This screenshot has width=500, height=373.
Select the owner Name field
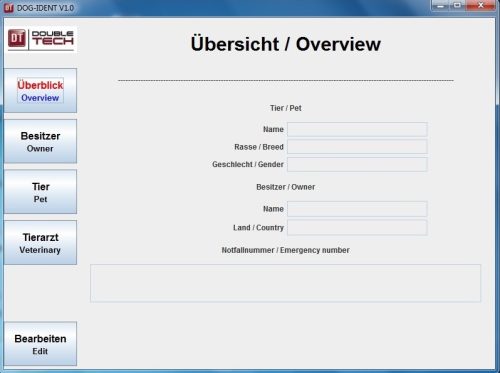(357, 209)
